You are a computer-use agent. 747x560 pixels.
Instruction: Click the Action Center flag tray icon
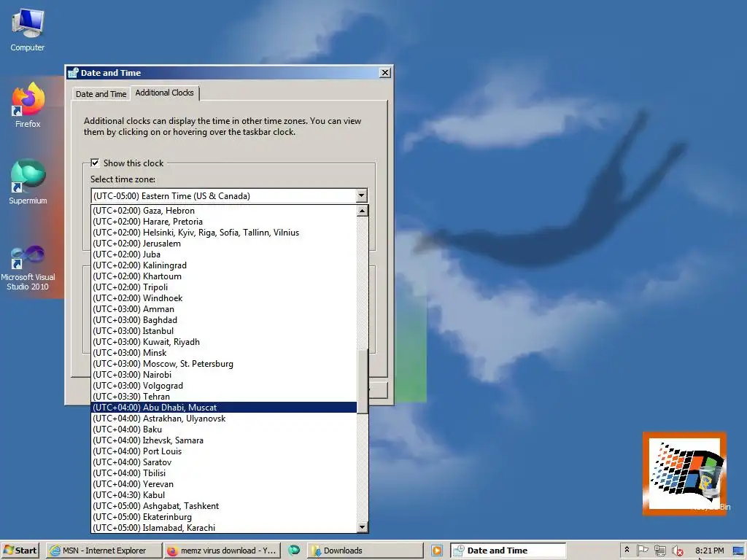coord(642,550)
